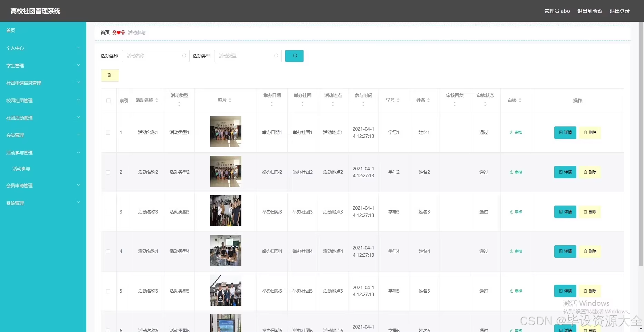644x332 pixels.
Task: Check the checkbox for row 2 活动名称2
Action: point(108,172)
